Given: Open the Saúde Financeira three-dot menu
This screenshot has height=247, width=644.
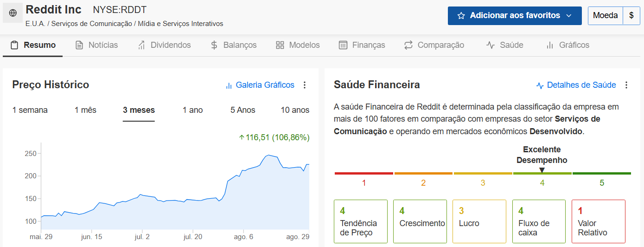Looking at the screenshot, I should tap(626, 85).
